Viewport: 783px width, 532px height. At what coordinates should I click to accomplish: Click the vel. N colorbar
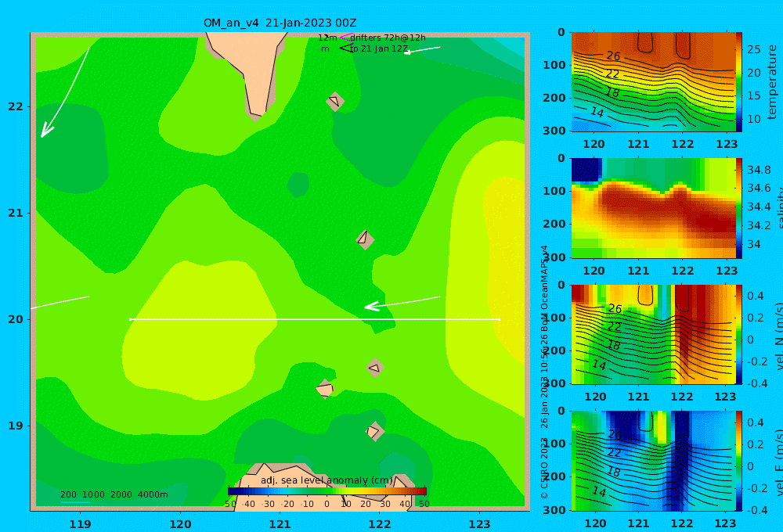pos(739,335)
